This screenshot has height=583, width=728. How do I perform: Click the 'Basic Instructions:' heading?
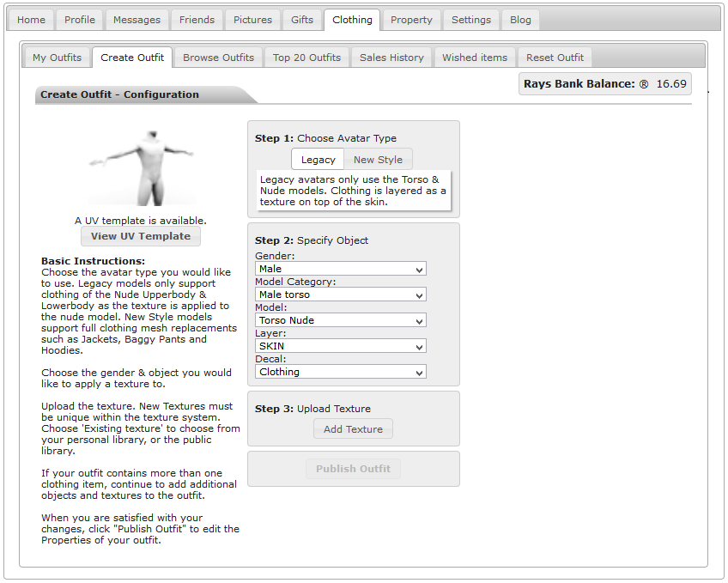pyautogui.click(x=93, y=261)
